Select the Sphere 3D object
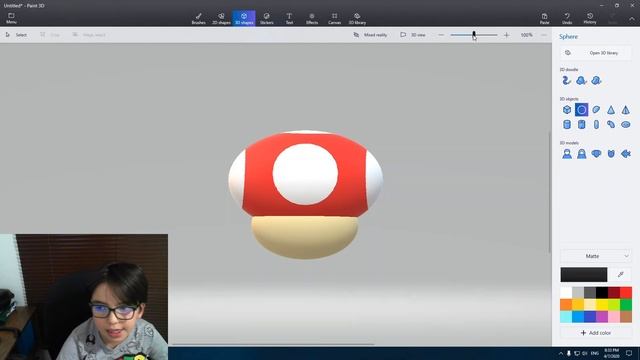Screen dimensions: 640x360 581,110
